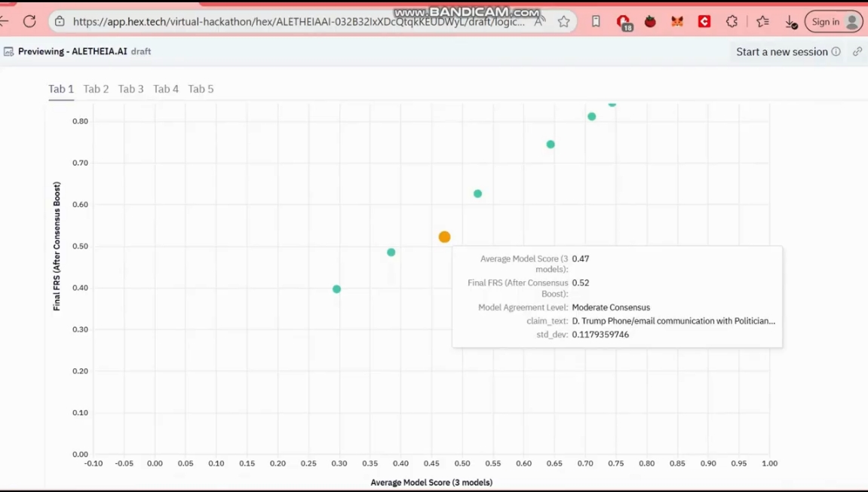This screenshot has width=868, height=492.
Task: Click the 'Final FRS' y-axis title
Action: click(57, 246)
